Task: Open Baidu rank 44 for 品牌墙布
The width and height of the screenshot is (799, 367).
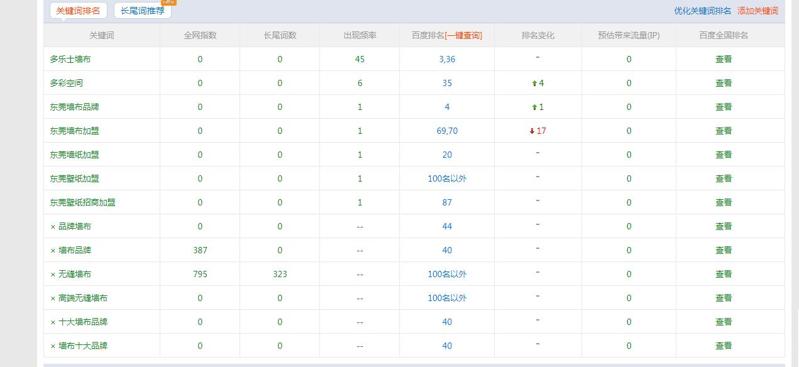Action: point(447,226)
